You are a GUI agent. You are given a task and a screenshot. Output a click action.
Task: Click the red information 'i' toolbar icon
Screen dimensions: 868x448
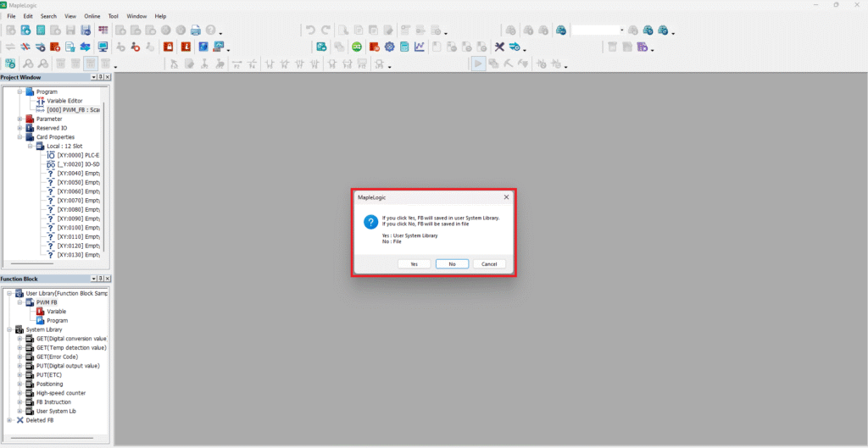(186, 47)
